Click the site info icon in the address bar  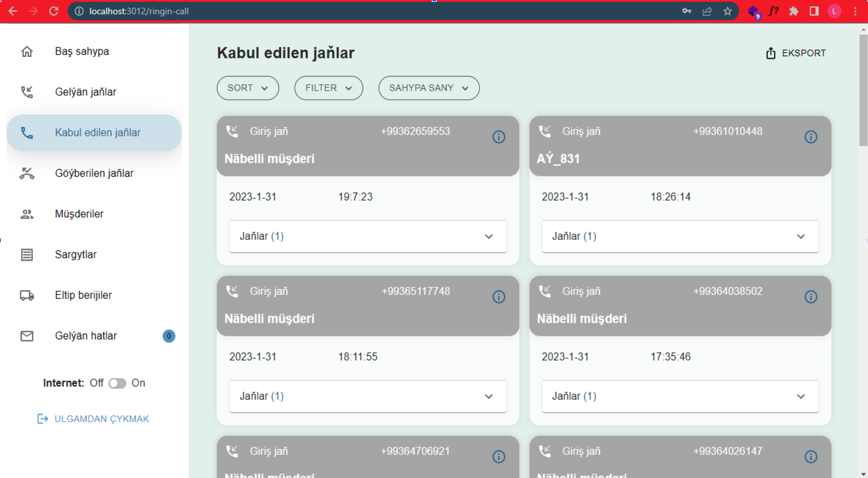click(x=79, y=11)
